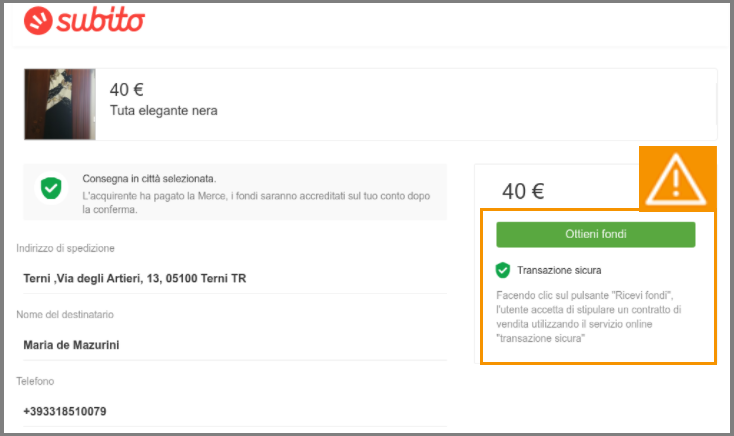734x436 pixels.
Task: Click the 40 € price in listing header
Action: click(126, 89)
